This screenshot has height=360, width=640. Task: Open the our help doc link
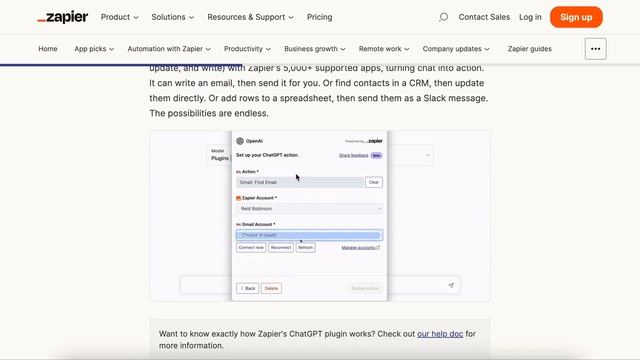tap(440, 334)
